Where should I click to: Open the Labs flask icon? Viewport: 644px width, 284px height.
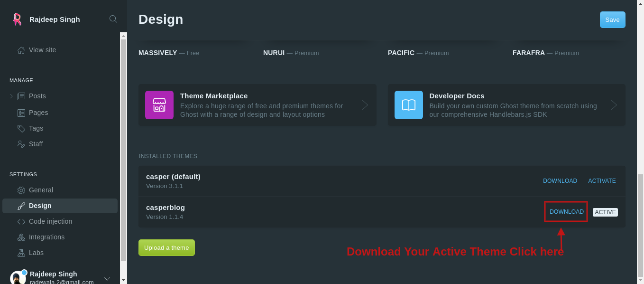coord(21,253)
